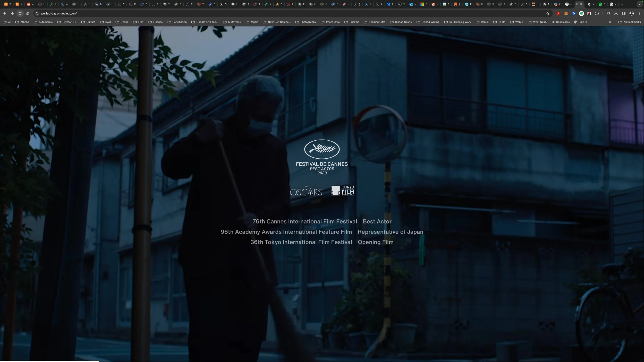The width and height of the screenshot is (644, 362).
Task: Switch to the New York Times tab
Action: coord(590,4)
